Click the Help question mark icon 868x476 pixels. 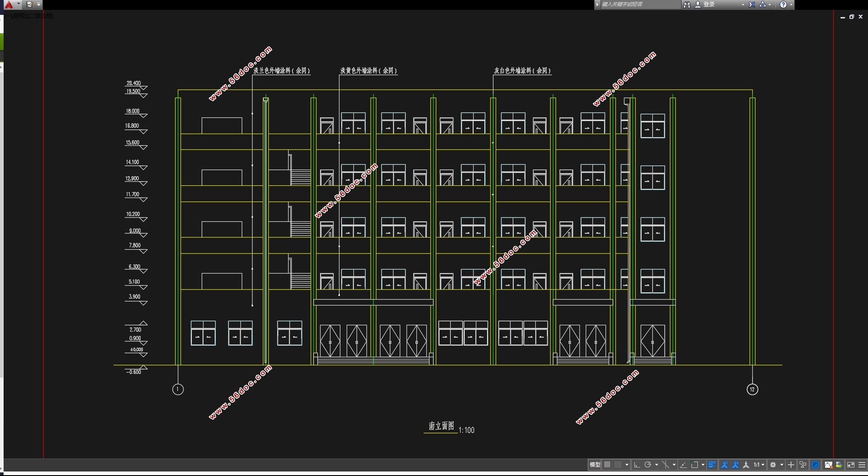(x=783, y=4)
